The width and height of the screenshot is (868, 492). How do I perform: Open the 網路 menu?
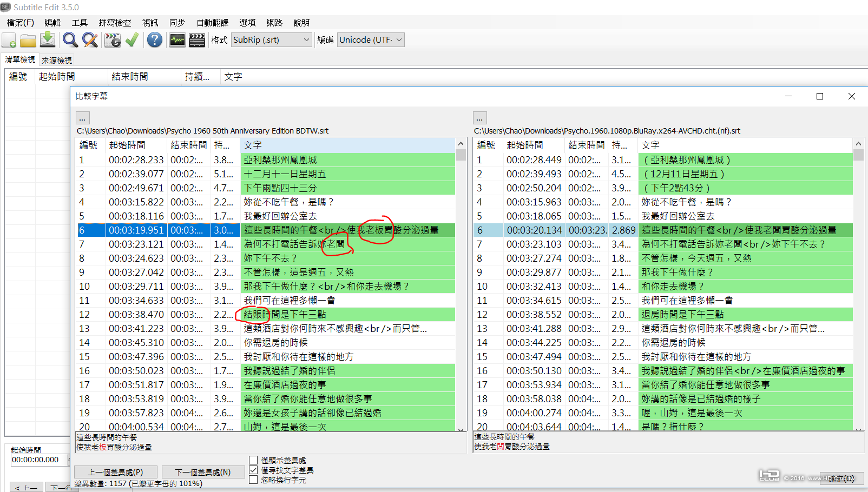pyautogui.click(x=274, y=23)
